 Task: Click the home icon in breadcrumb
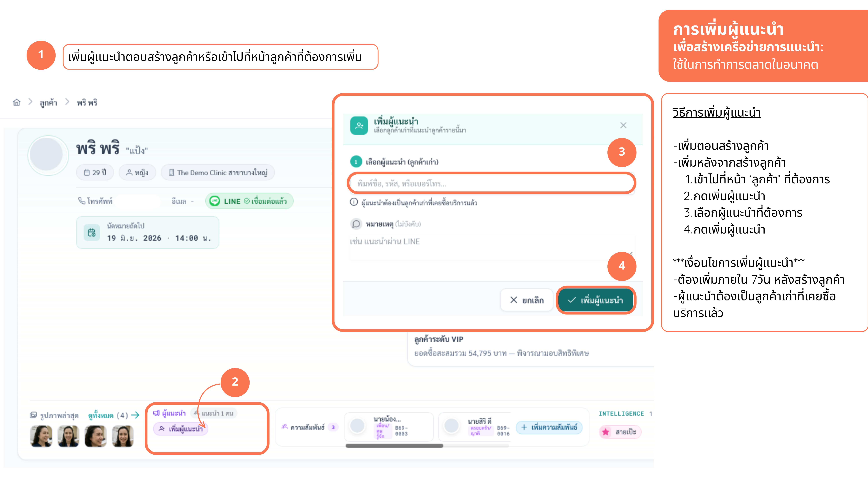tap(16, 102)
